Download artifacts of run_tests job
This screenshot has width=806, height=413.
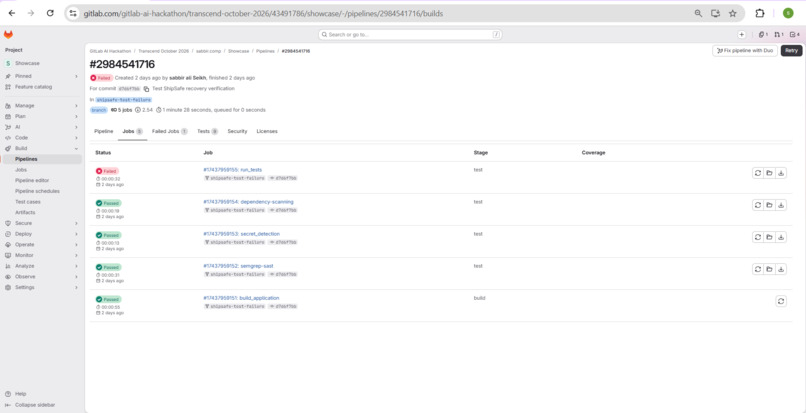781,173
